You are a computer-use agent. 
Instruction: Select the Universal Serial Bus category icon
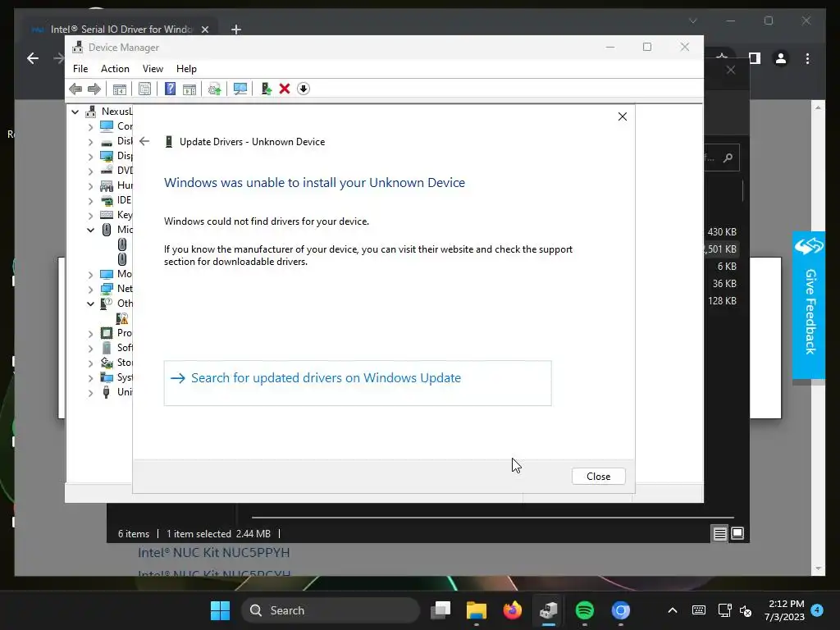107,392
